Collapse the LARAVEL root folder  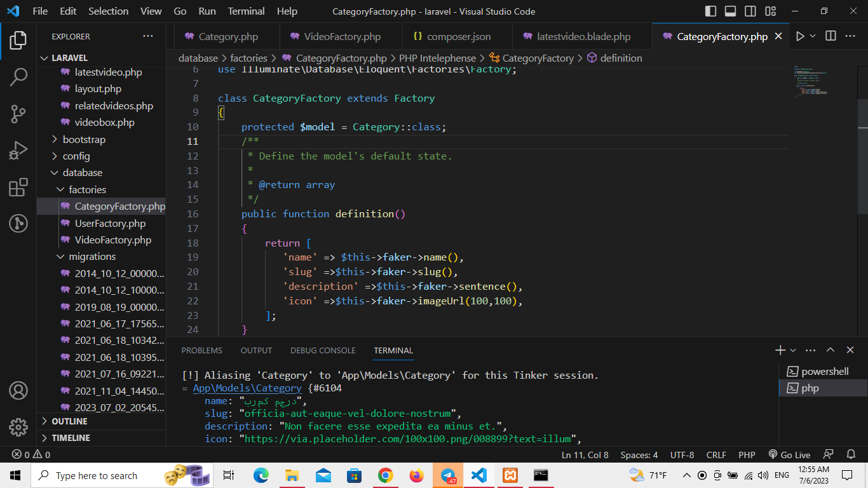coord(102,58)
